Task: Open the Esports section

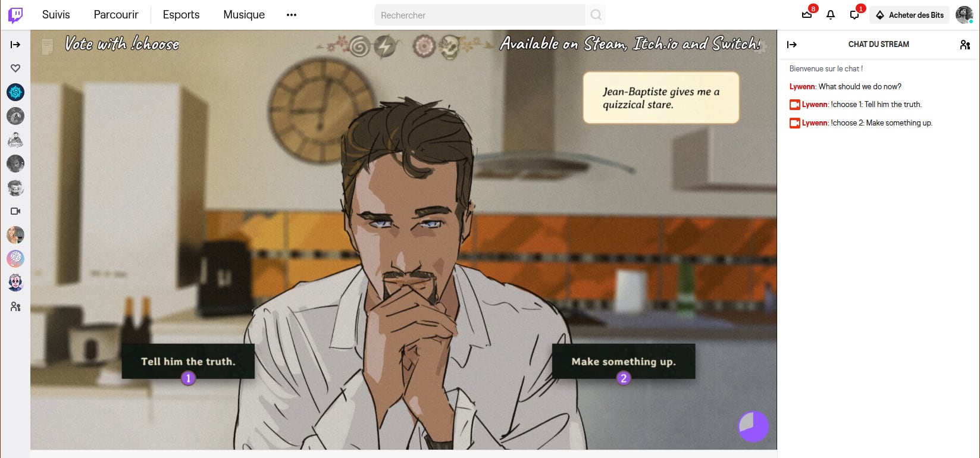Action: (181, 15)
